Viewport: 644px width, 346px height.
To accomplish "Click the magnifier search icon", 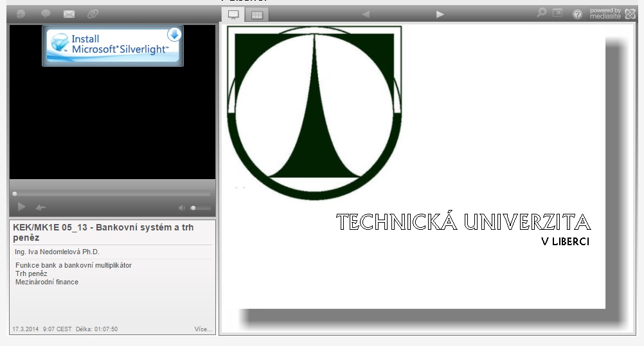I will [x=542, y=13].
